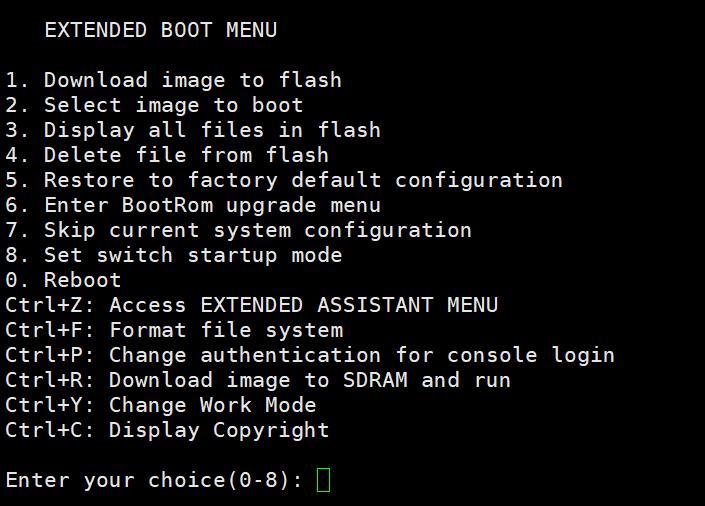Select the Format file system line
Screen dimensions: 705x506
point(225,330)
